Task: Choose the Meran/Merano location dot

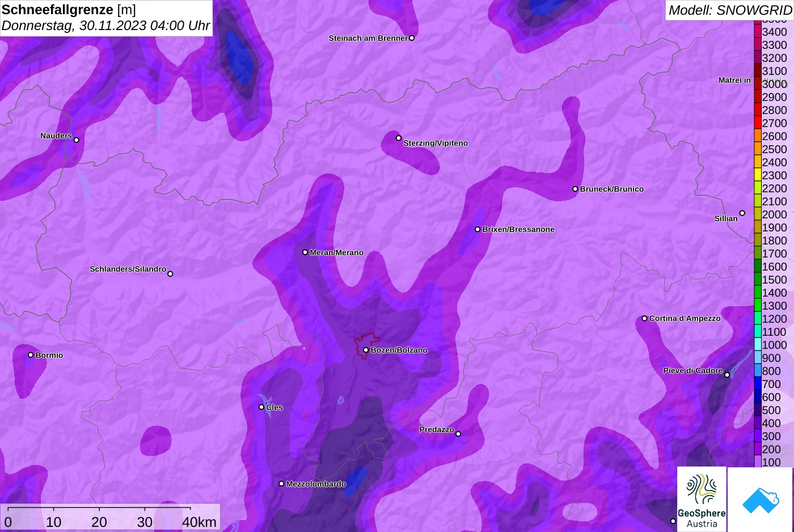Action: click(x=305, y=252)
